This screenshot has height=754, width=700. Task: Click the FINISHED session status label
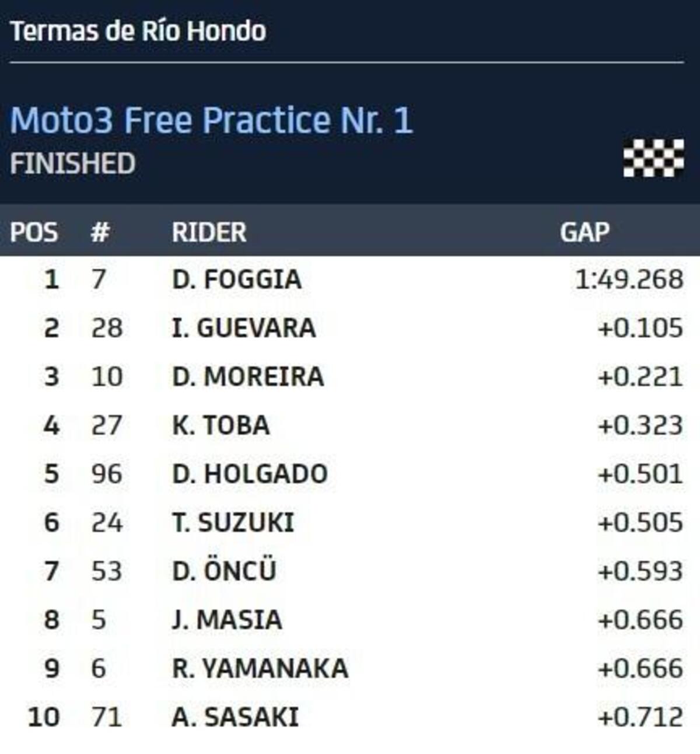[73, 163]
